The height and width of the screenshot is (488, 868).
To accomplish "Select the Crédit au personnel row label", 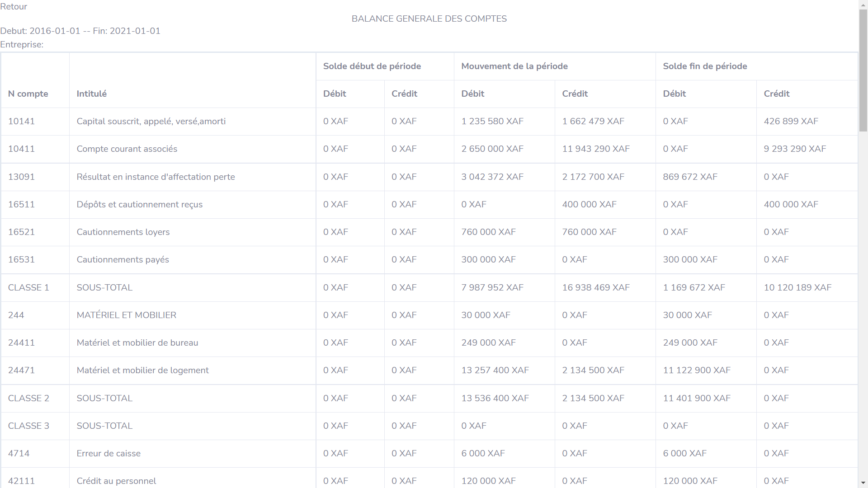I will 116,481.
